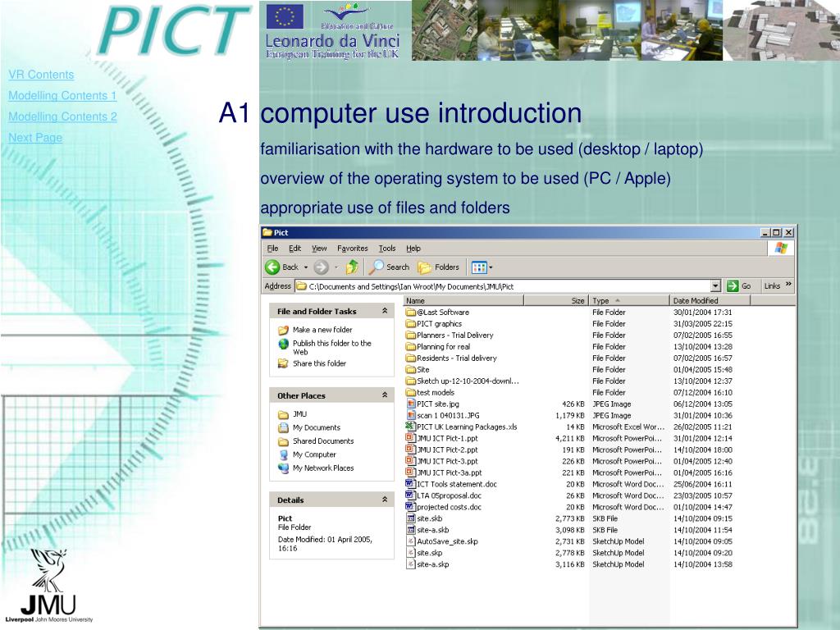Image resolution: width=840 pixels, height=630 pixels.
Task: Follow the Modelling Contents 2 link
Action: pos(62,116)
